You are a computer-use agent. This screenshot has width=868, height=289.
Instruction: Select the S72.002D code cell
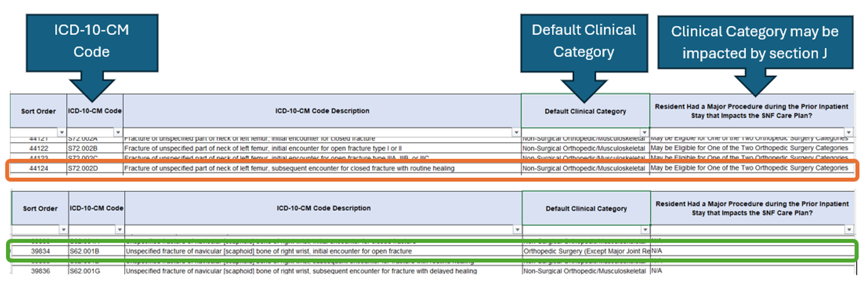tap(82, 169)
